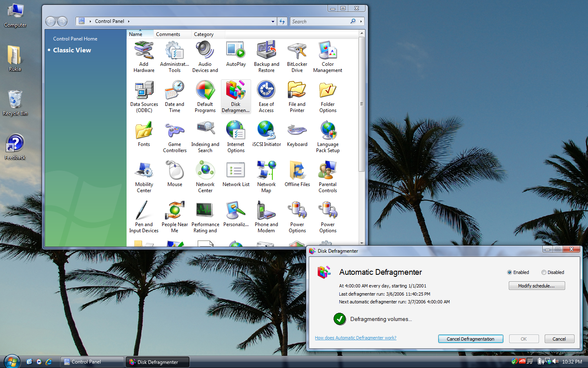Open the search options dropdown arrow
The height and width of the screenshot is (368, 588).
click(x=361, y=21)
